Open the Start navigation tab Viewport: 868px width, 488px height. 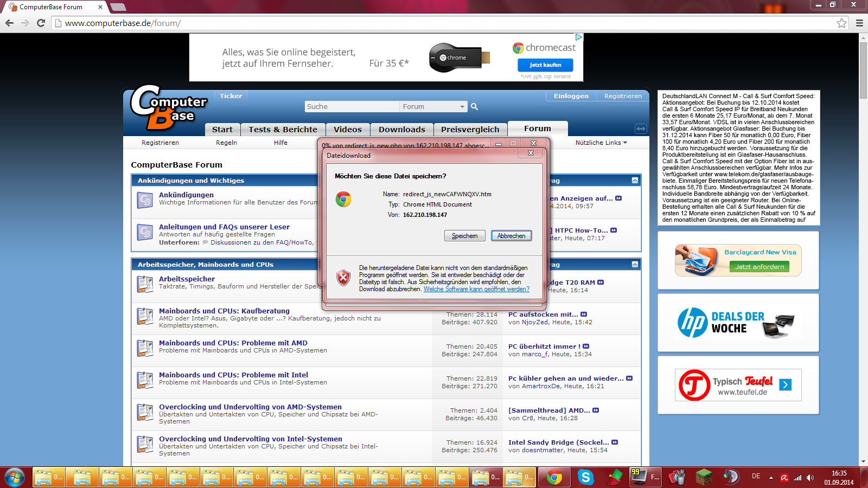[x=222, y=130]
